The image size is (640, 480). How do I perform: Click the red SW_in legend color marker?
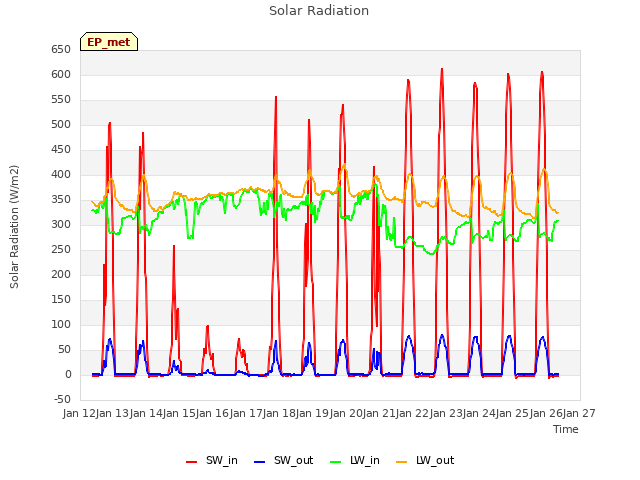(x=191, y=462)
